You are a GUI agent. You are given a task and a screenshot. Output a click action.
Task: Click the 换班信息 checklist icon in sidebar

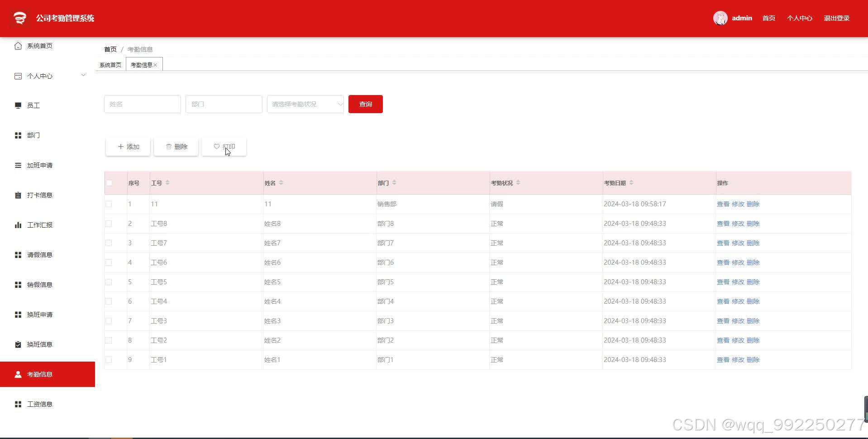(x=18, y=344)
